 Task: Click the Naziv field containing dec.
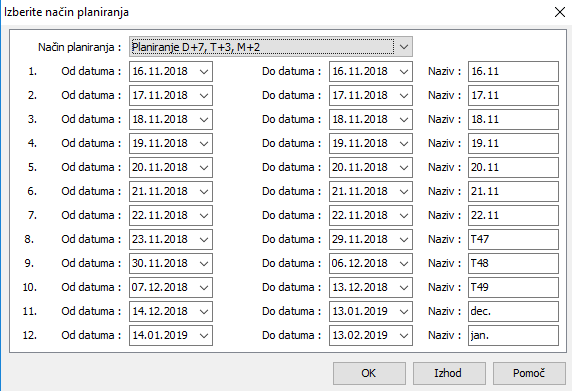point(513,311)
